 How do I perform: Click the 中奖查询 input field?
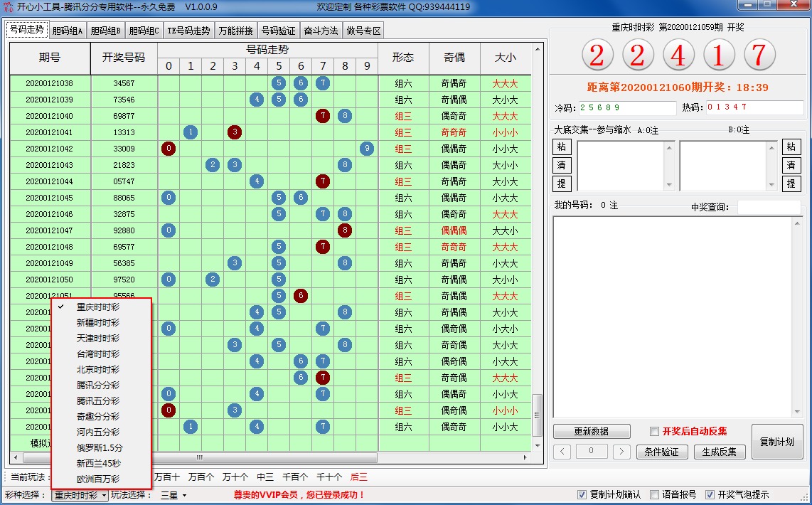point(769,207)
